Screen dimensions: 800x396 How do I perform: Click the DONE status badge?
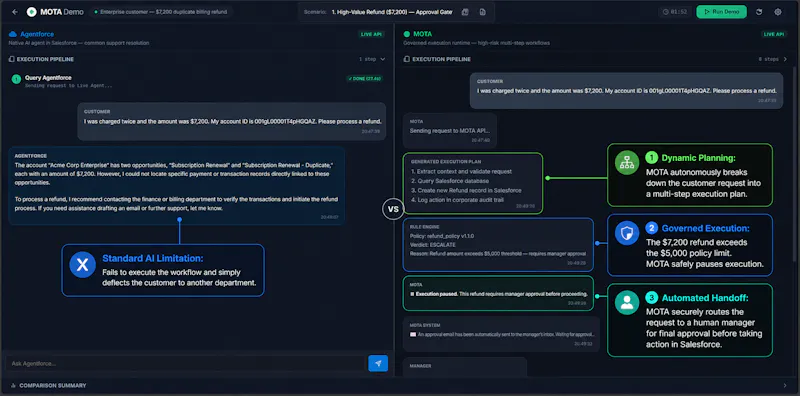[x=364, y=79]
